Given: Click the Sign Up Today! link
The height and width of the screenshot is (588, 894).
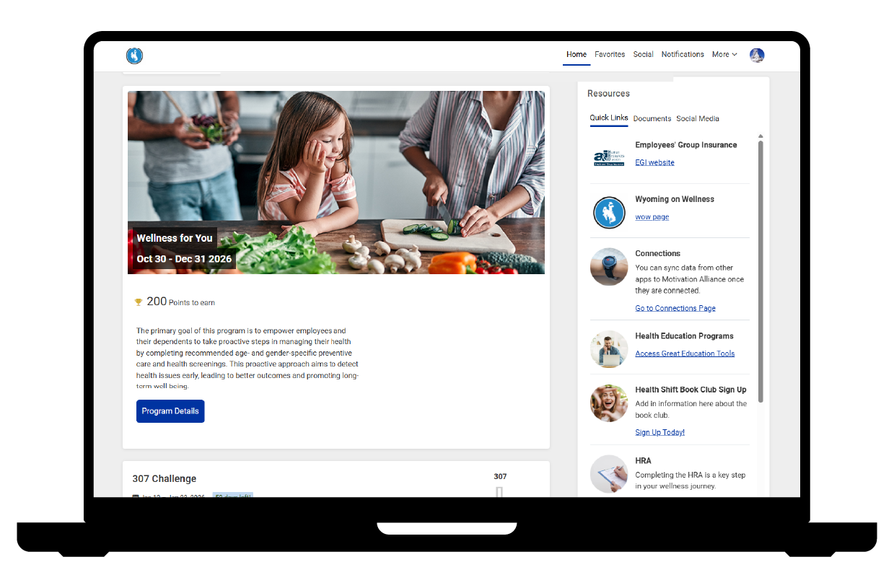Looking at the screenshot, I should click(659, 433).
